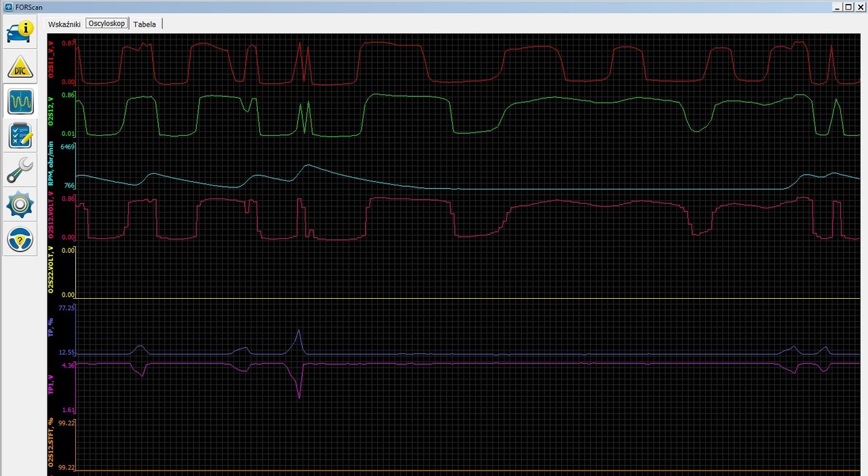The image size is (868, 476).
Task: Click the 0.87 O2S11 maximum value
Action: click(69, 43)
